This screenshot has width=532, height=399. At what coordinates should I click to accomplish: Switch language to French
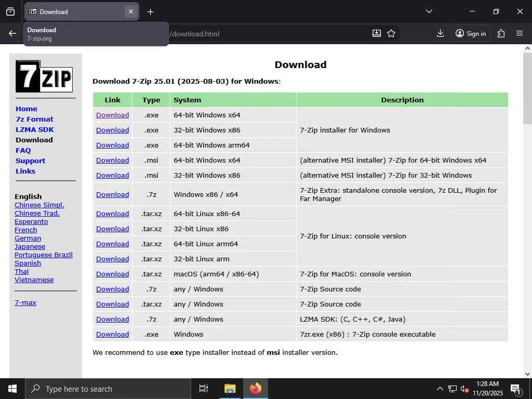[x=26, y=230]
